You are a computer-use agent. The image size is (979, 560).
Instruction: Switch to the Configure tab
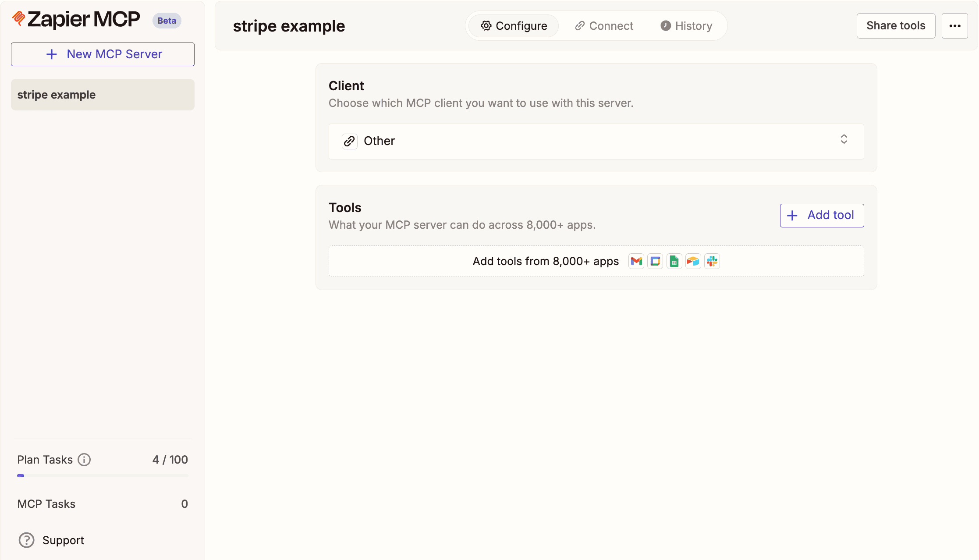point(514,26)
